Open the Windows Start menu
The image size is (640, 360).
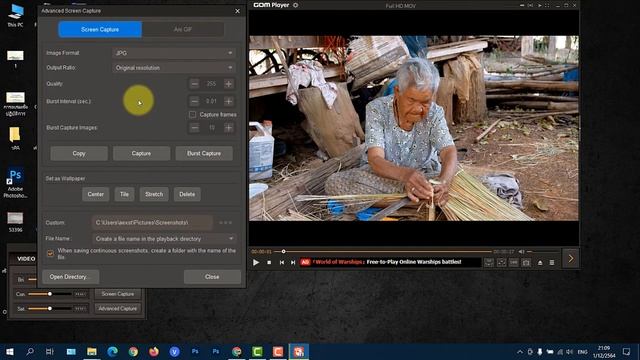(x=10, y=351)
